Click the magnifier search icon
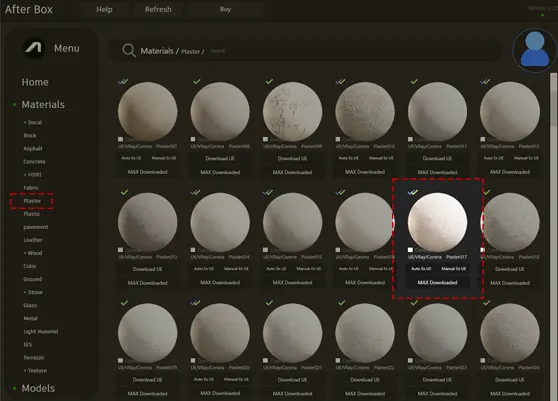Image resolution: width=558 pixels, height=401 pixels. coord(128,51)
